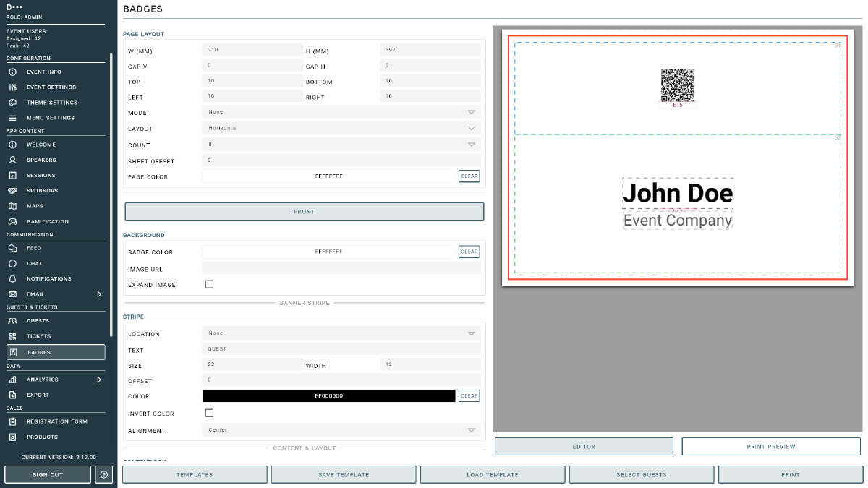
Task: Click the Menu Settings hamburger icon
Action: click(x=12, y=118)
